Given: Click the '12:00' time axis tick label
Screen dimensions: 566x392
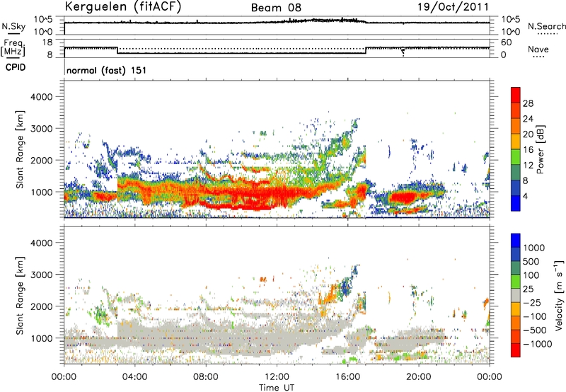Looking at the screenshot, I should [x=277, y=377].
